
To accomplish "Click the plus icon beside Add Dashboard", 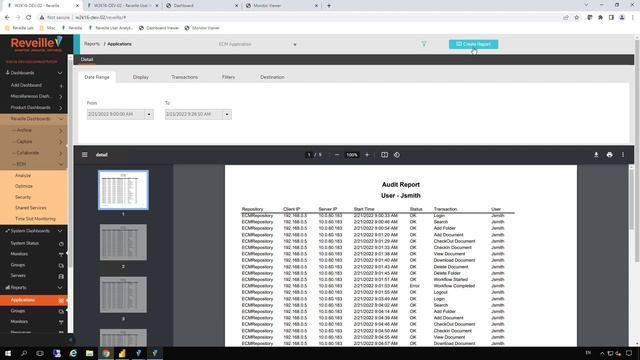I will click(x=61, y=85).
